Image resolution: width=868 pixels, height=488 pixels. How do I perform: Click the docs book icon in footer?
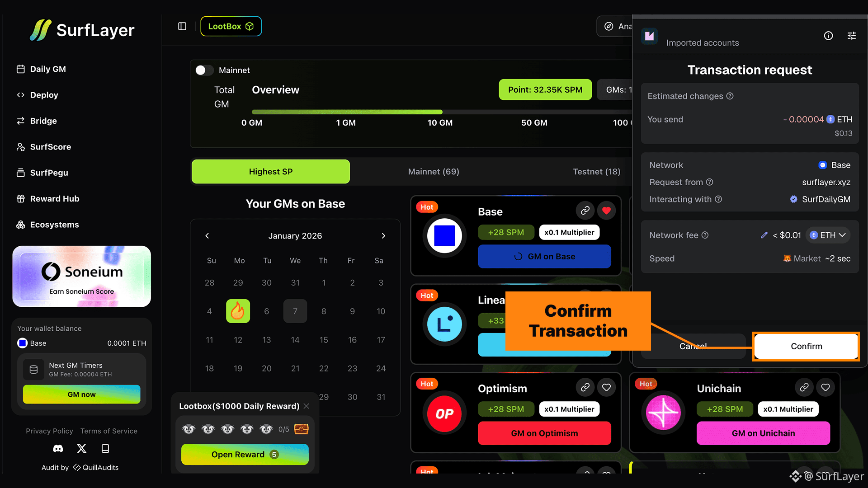[105, 449]
